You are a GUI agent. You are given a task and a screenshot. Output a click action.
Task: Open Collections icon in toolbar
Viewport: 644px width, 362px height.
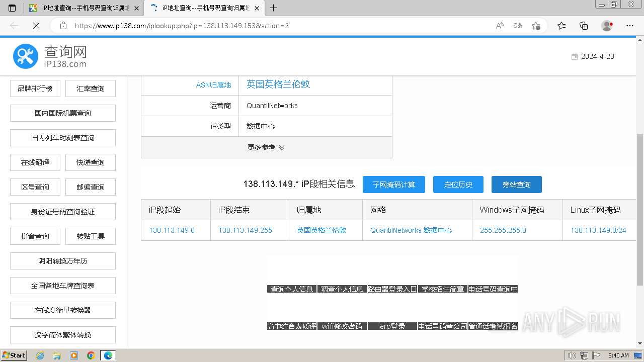[584, 26]
